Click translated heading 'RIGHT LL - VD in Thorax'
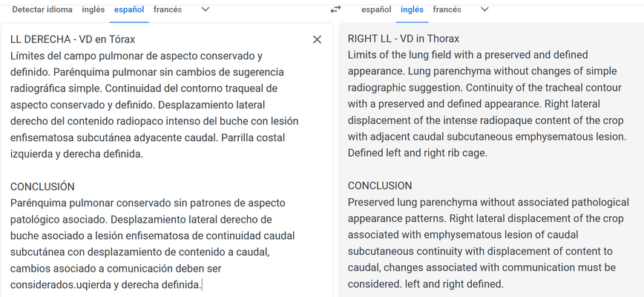This screenshot has width=644, height=297. pos(404,39)
